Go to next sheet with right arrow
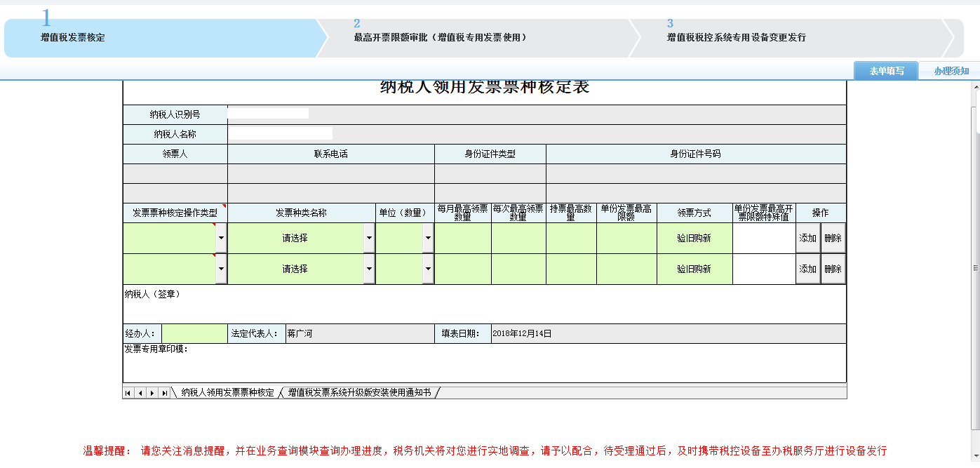Viewport: 980px width, 468px height. tap(152, 393)
